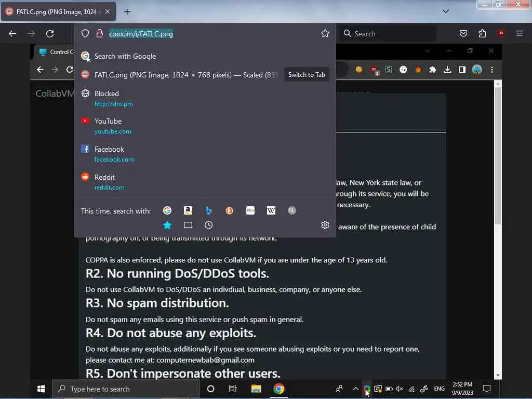Open Chrome from the taskbar
532x399 pixels.
(x=279, y=389)
